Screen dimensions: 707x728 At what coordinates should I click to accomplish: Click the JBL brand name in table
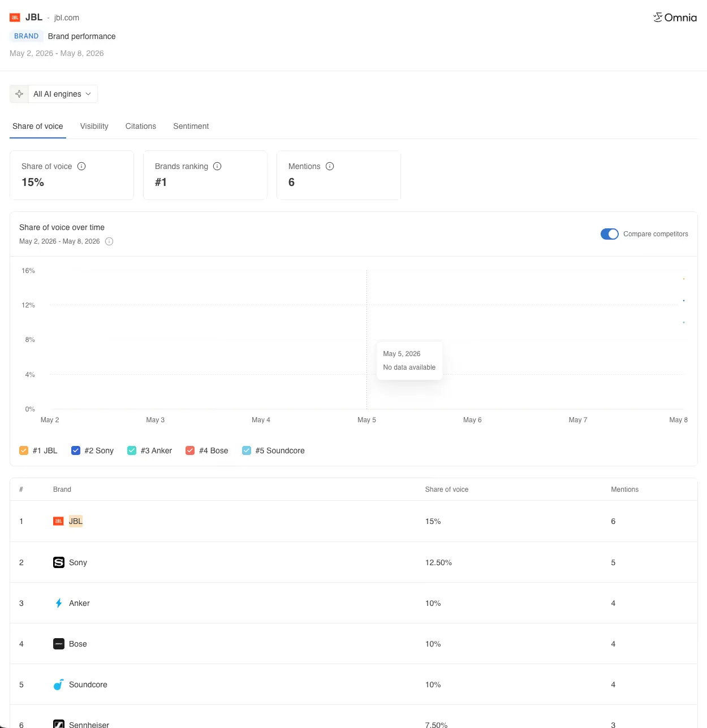tap(76, 521)
